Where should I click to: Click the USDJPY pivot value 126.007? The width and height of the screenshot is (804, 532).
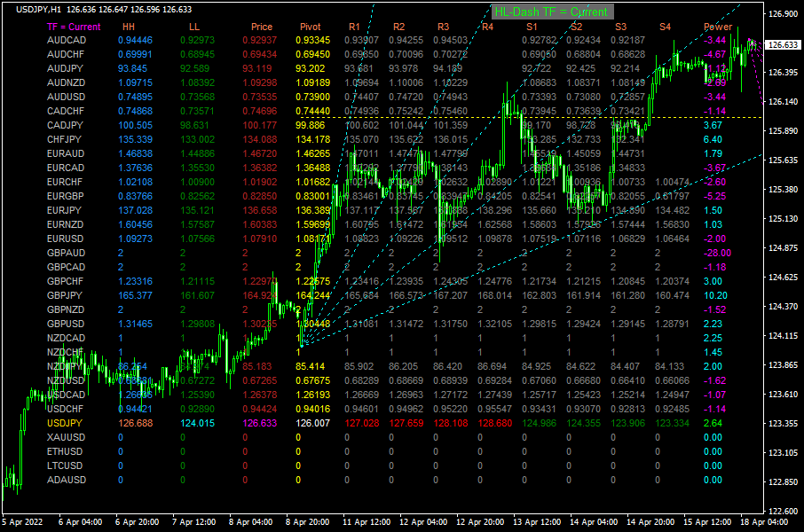click(x=312, y=424)
